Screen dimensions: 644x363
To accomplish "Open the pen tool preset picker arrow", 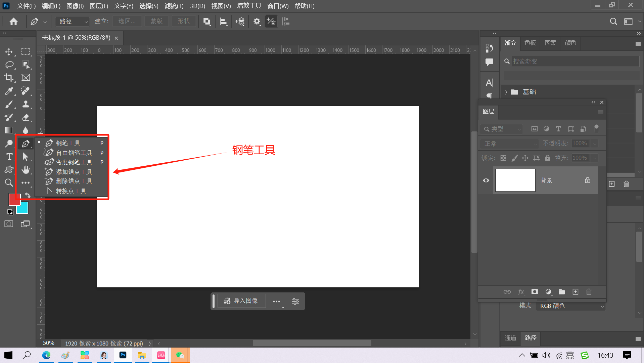I will click(45, 22).
